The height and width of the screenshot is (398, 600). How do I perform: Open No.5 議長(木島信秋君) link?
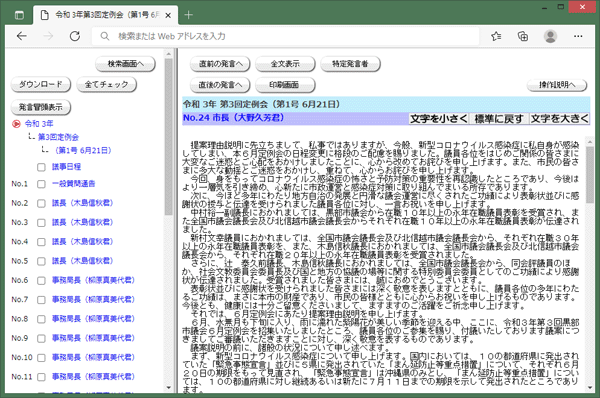tap(83, 261)
